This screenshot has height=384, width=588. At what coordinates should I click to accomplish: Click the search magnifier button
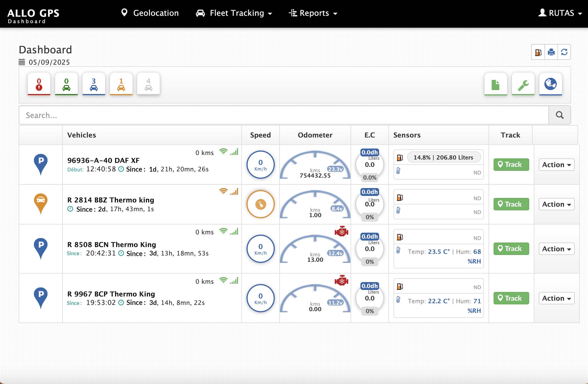559,115
